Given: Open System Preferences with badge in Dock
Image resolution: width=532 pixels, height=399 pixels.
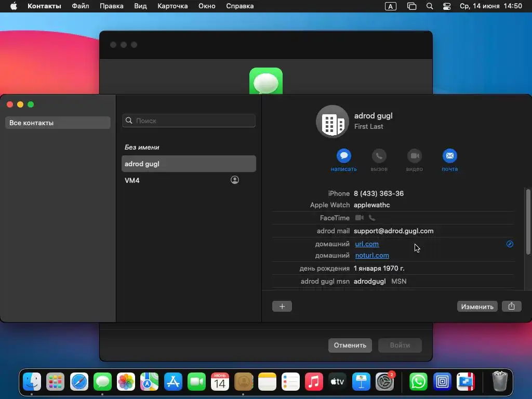Looking at the screenshot, I should click(385, 382).
